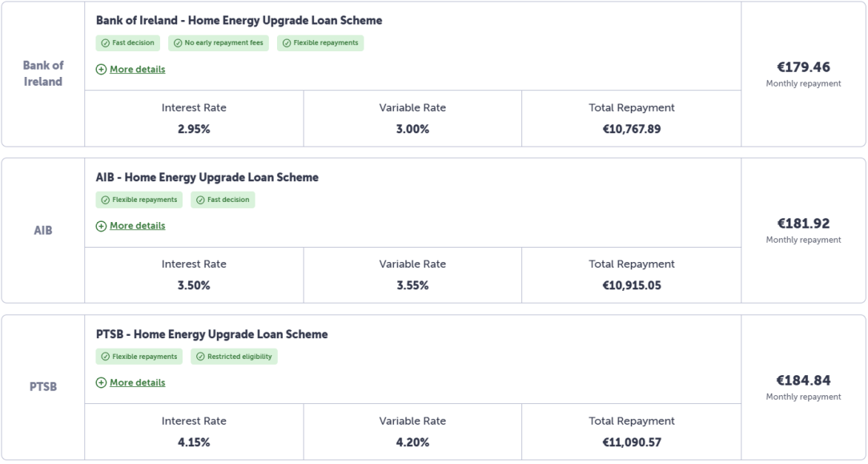Image resolution: width=868 pixels, height=464 pixels.
Task: Click plus icon beside PTSB More details
Action: (x=101, y=383)
